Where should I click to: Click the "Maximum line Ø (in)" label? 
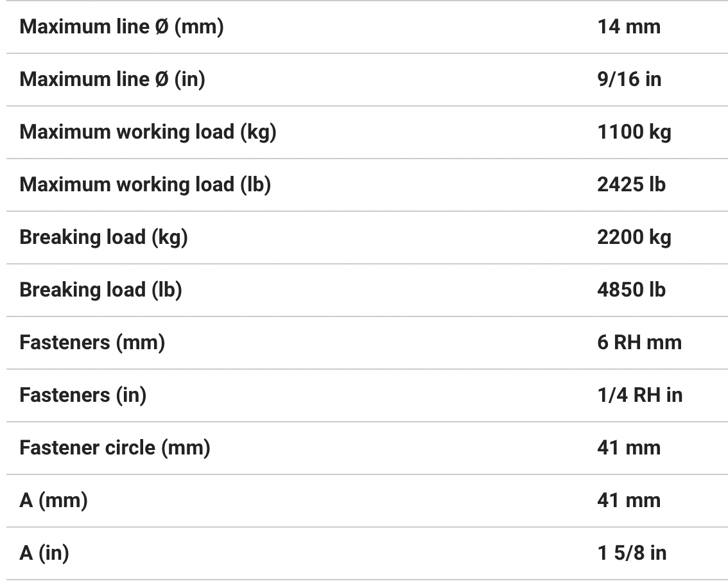pos(112,80)
